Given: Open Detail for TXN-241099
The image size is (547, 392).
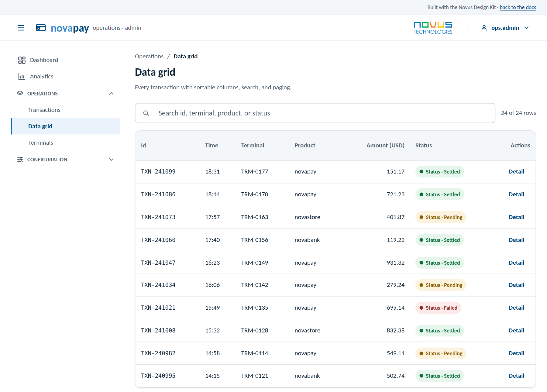Looking at the screenshot, I should (x=516, y=172).
